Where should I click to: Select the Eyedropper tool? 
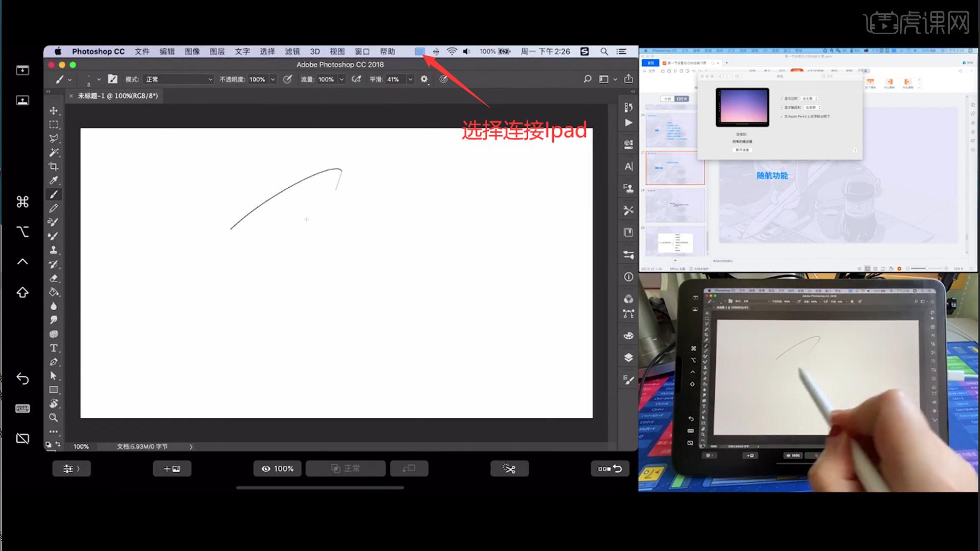54,180
